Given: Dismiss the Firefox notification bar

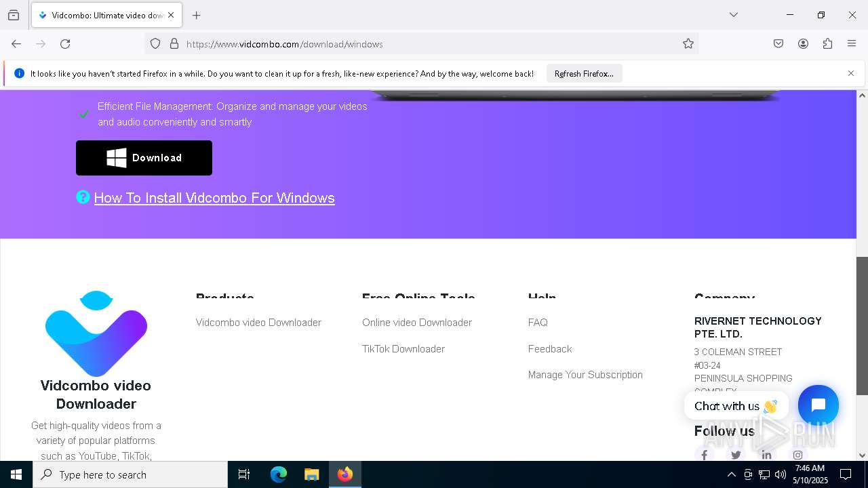Looking at the screenshot, I should pyautogui.click(x=851, y=73).
